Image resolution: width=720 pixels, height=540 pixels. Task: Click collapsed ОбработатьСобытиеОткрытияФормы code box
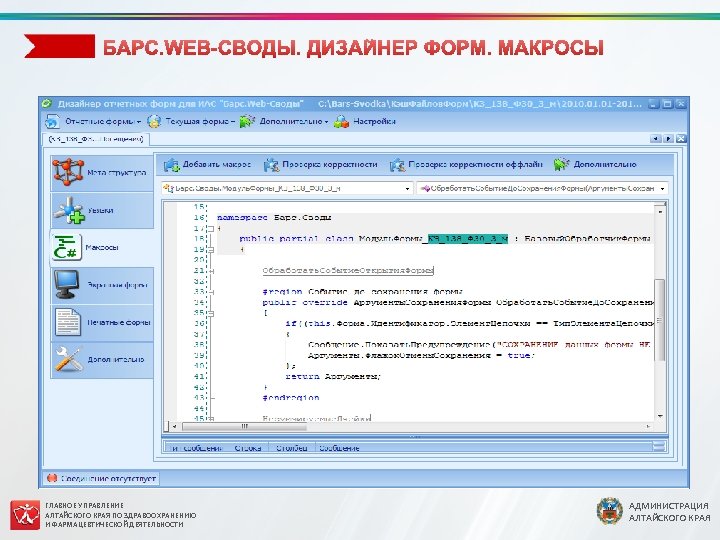click(348, 271)
